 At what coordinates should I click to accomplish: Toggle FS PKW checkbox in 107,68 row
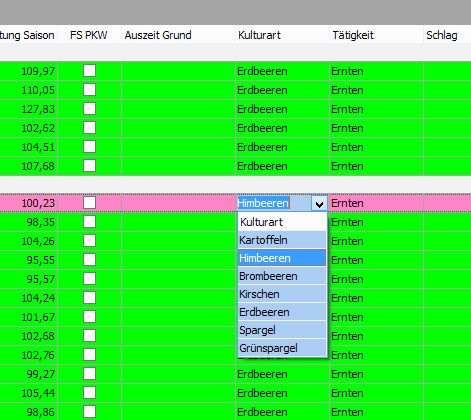coord(89,166)
